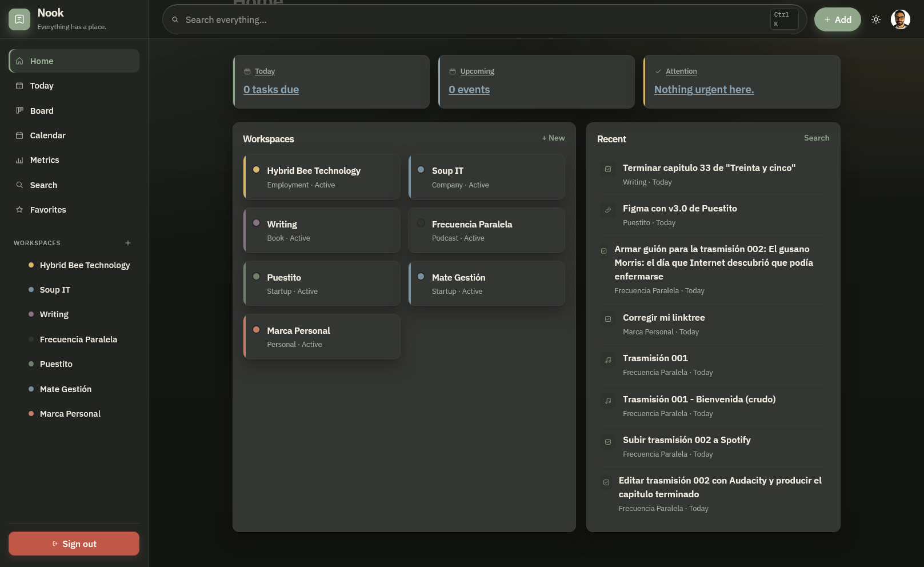Go to Home in sidebar
Screen dimensions: 924x567
(x=74, y=61)
